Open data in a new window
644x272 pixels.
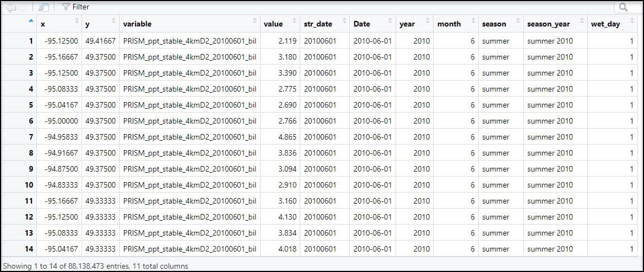(44, 7)
